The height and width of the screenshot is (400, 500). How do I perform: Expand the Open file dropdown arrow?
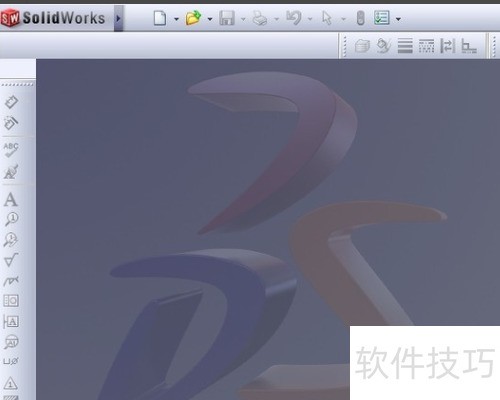(x=210, y=19)
